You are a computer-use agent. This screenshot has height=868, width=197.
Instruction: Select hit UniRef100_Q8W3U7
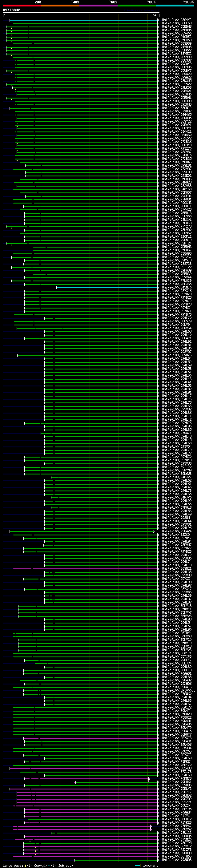point(177,60)
